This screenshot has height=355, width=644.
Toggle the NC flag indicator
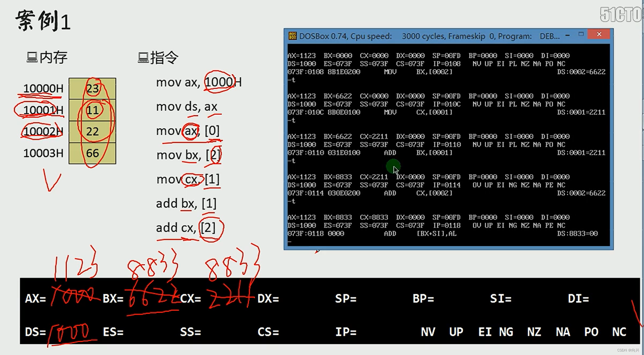tap(619, 332)
